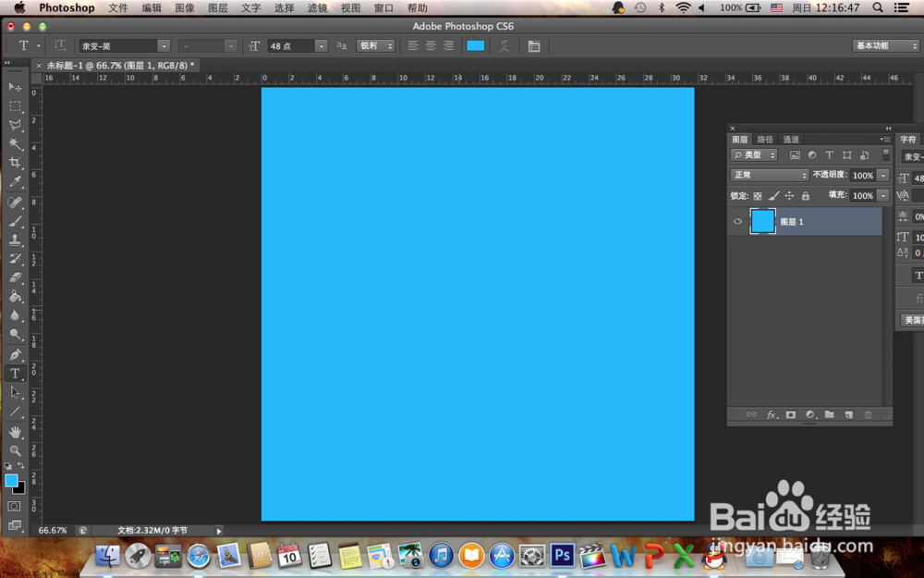Select the Line tool
924x578 pixels.
pos(16,412)
